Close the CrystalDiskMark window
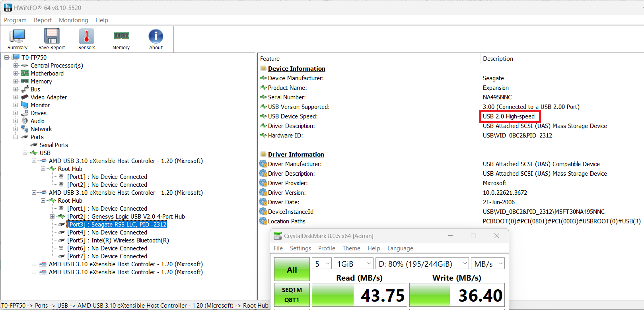 [x=497, y=236]
